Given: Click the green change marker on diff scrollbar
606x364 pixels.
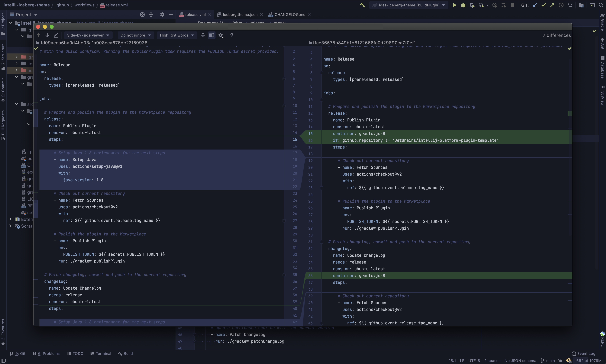Looking at the screenshot, I should click(570, 113).
